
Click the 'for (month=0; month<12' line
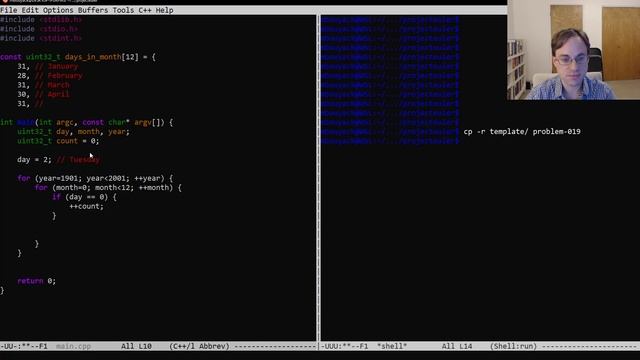[x=108, y=188]
